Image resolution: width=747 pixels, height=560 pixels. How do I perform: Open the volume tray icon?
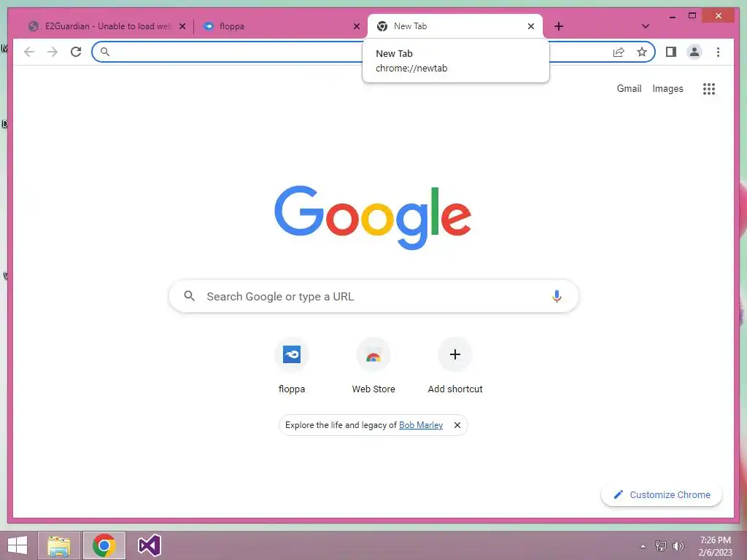coord(678,546)
